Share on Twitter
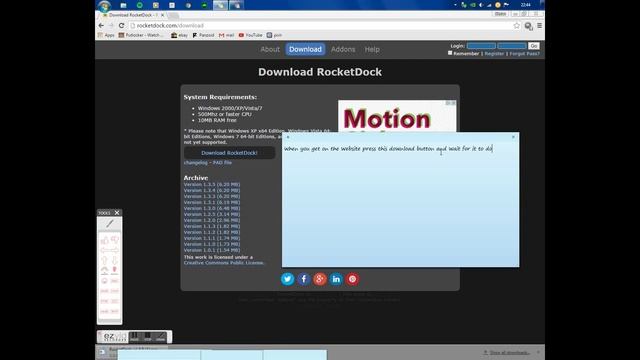Viewport: 640px width, 360px height. [x=287, y=279]
